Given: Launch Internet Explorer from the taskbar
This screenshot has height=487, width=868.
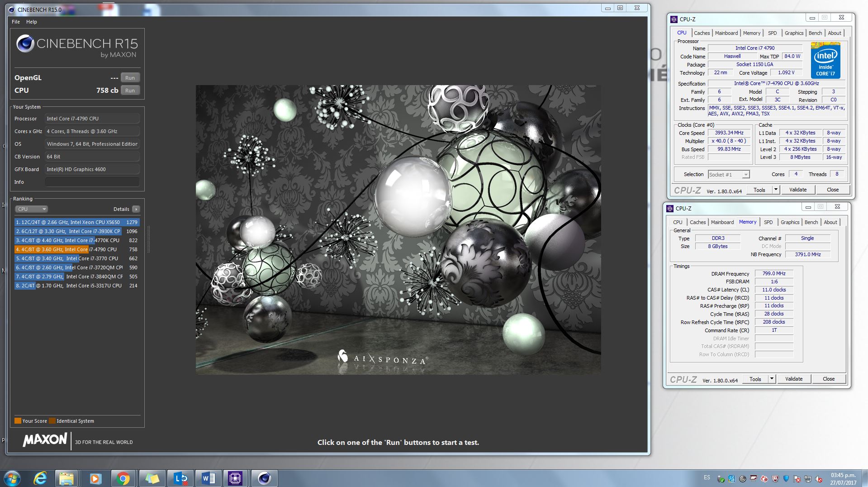Looking at the screenshot, I should pos(40,478).
